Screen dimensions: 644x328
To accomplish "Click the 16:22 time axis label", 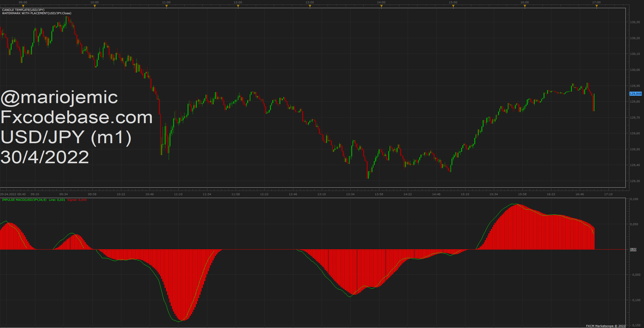I will (551, 194).
